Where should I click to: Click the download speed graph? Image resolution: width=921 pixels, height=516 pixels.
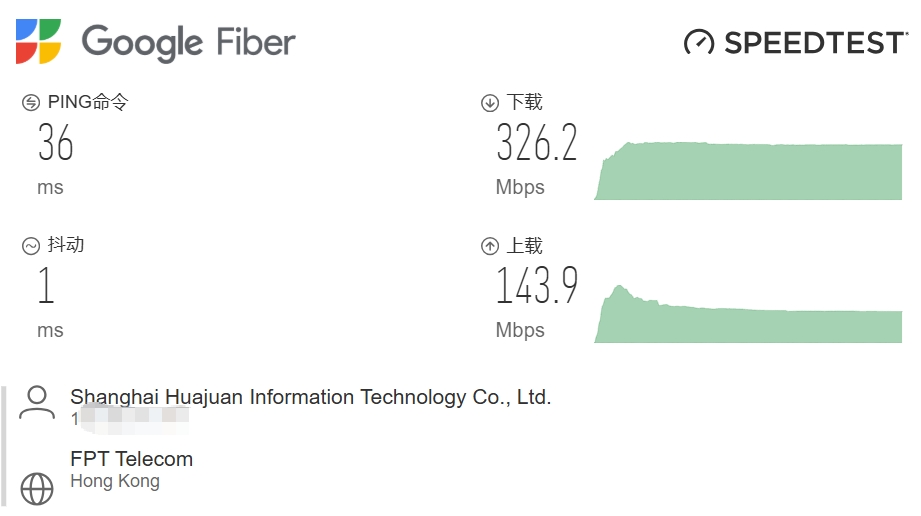pos(748,171)
